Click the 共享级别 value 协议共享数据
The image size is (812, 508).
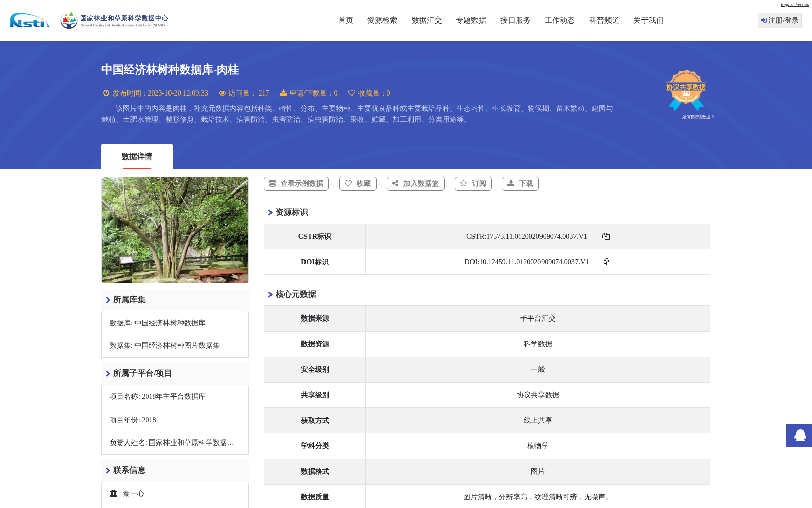click(x=538, y=395)
